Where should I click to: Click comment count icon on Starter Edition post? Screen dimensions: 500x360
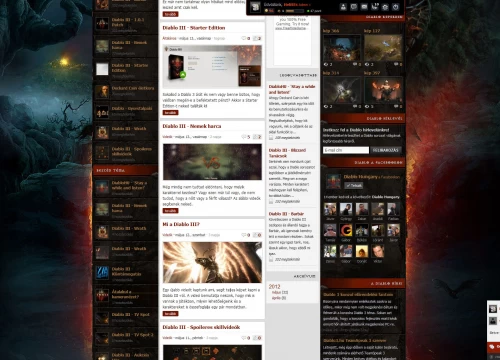coord(257,38)
